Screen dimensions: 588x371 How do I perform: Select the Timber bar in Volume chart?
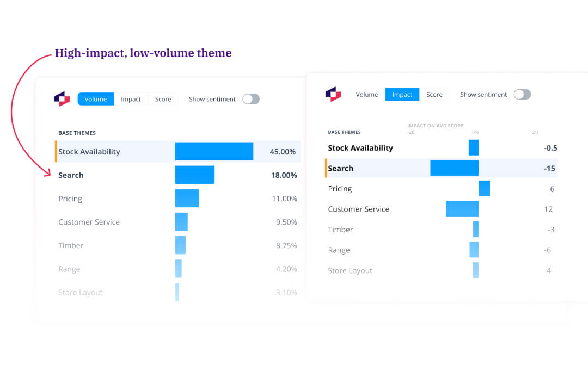coord(180,245)
